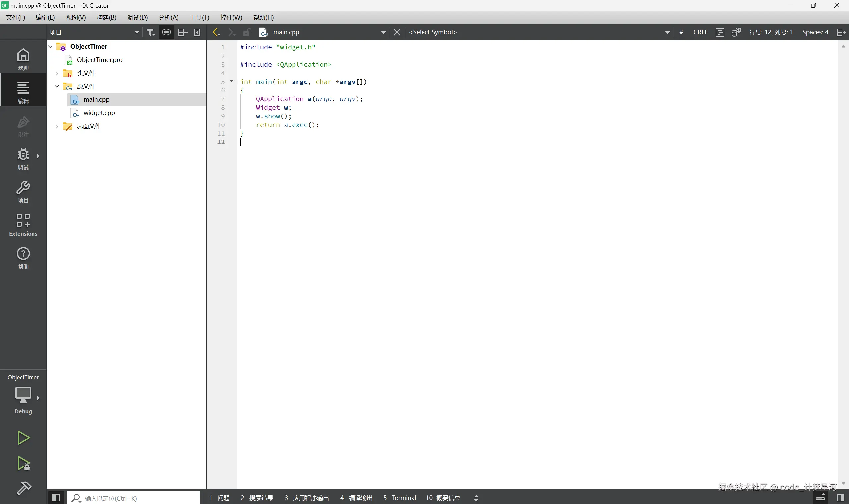This screenshot has width=849, height=504.
Task: Start debugging with the Run-Debug icon
Action: (23, 463)
